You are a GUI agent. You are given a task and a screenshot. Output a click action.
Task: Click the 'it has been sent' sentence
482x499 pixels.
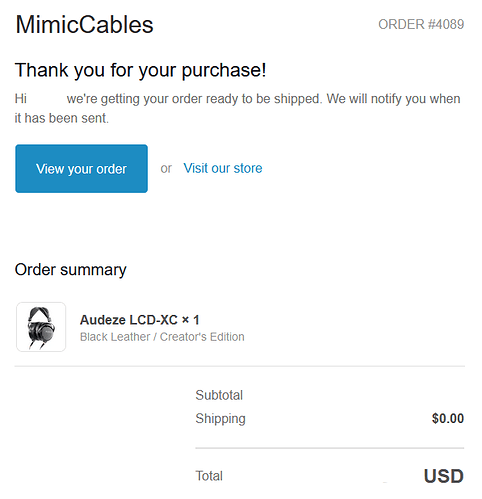[62, 118]
